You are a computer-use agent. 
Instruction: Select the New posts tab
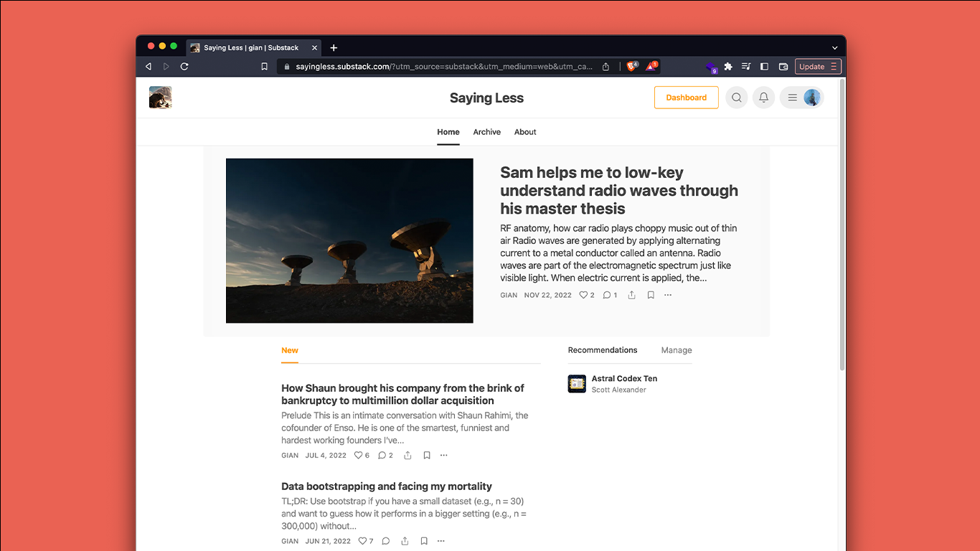coord(290,350)
